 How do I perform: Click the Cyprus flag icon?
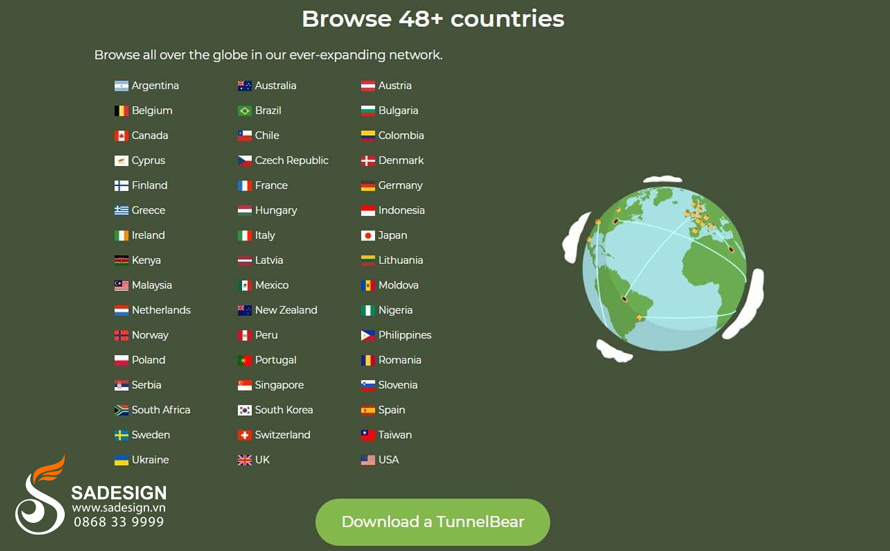121,161
